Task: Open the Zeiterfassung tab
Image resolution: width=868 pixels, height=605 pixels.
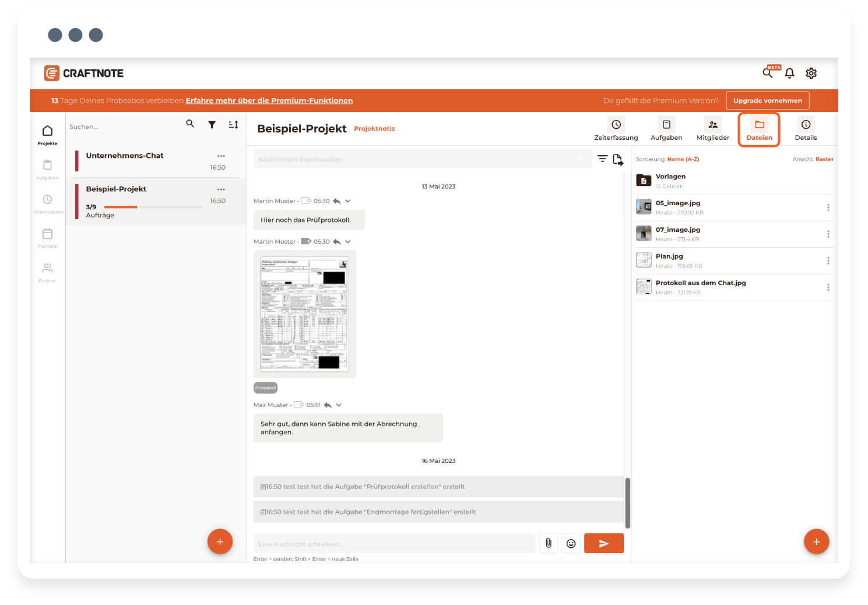Action: tap(616, 129)
